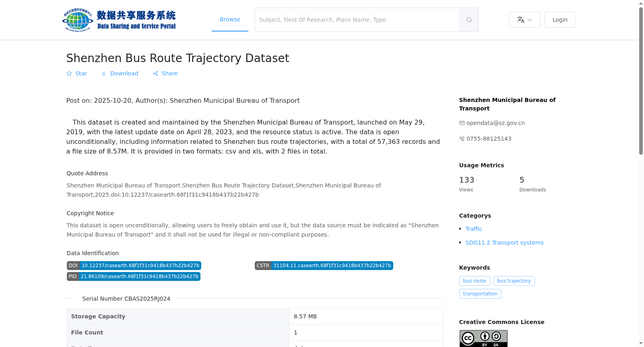Focus the Subject, Field Of Research search box
The height and width of the screenshot is (347, 644).
coord(357,20)
